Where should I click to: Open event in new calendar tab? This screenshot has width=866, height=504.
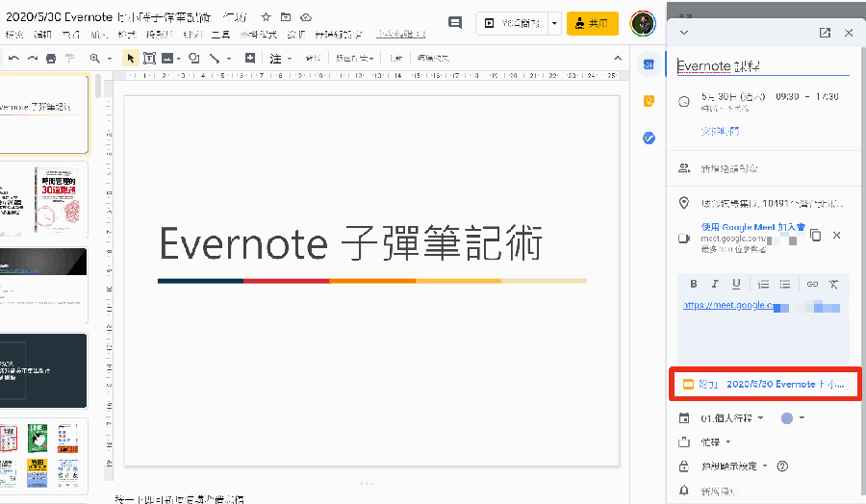[825, 33]
